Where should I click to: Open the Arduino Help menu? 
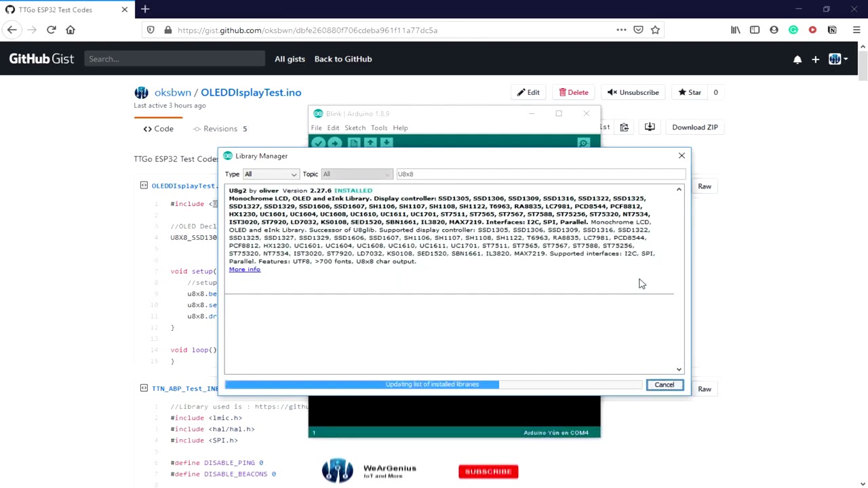click(x=400, y=127)
